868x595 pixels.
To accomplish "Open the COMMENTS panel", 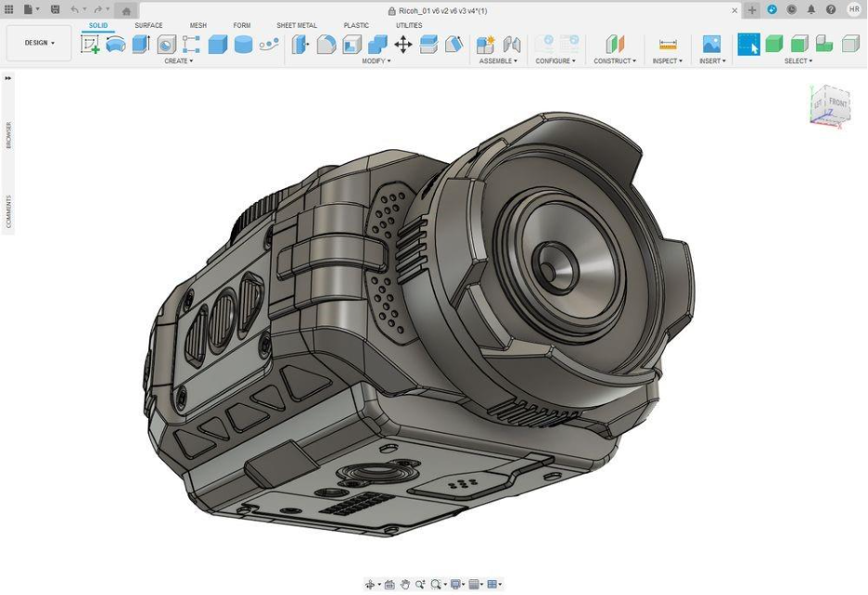I will 8,211.
